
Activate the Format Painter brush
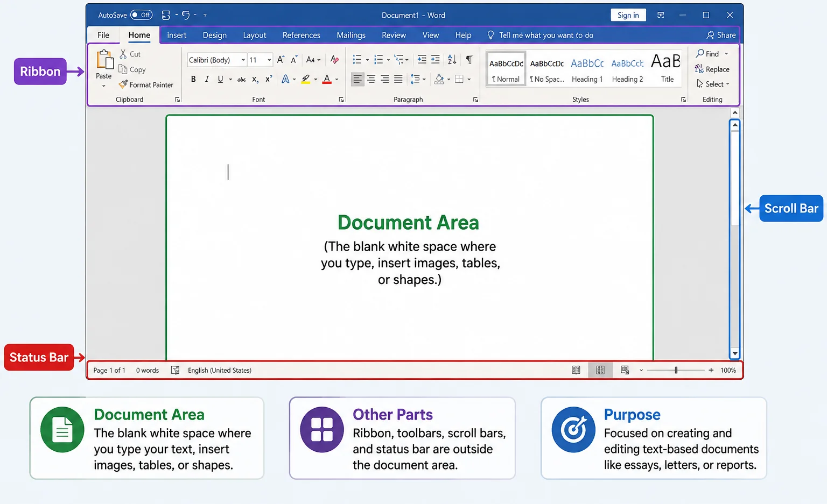coord(123,84)
